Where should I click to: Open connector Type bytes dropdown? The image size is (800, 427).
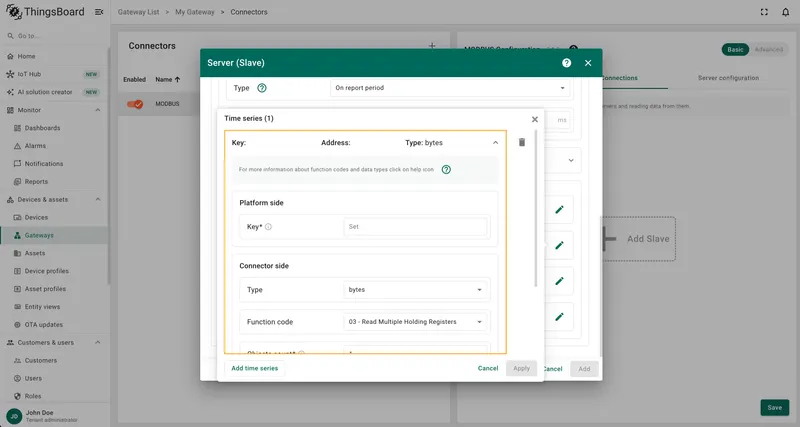(415, 290)
